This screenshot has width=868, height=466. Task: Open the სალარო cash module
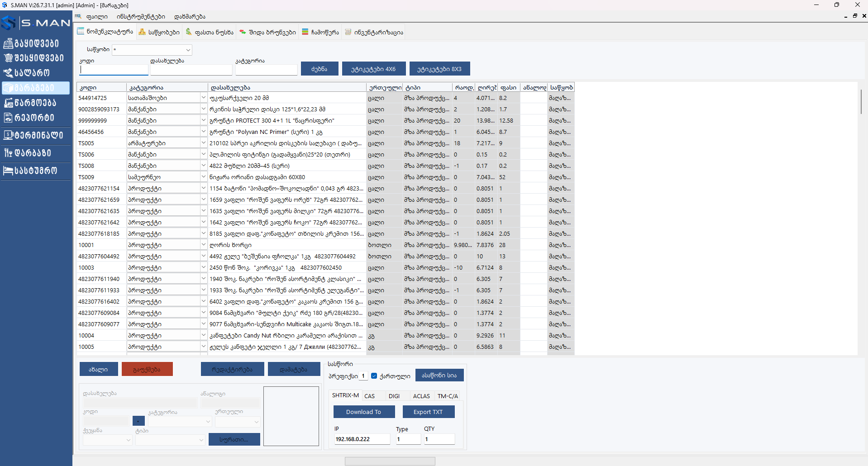(x=27, y=72)
